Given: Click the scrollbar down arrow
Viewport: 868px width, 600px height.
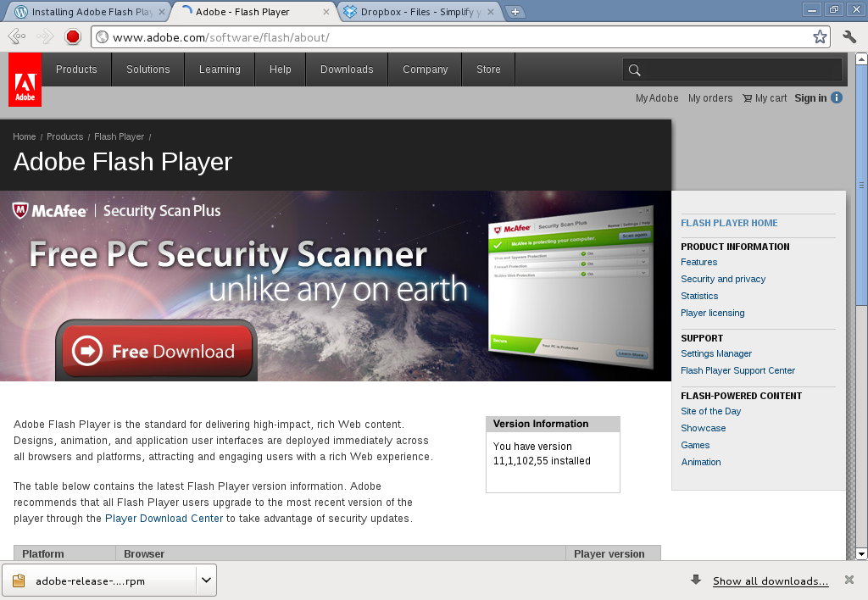Looking at the screenshot, I should pos(861,553).
